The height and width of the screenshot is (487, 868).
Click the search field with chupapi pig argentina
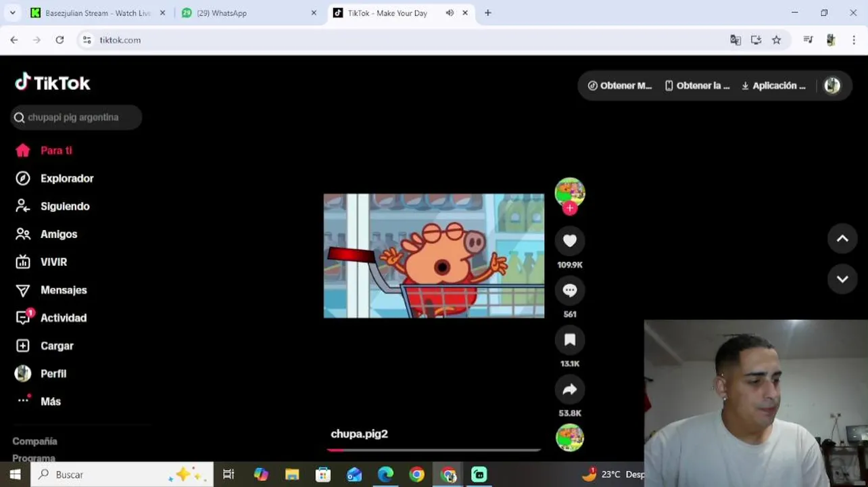coord(76,117)
